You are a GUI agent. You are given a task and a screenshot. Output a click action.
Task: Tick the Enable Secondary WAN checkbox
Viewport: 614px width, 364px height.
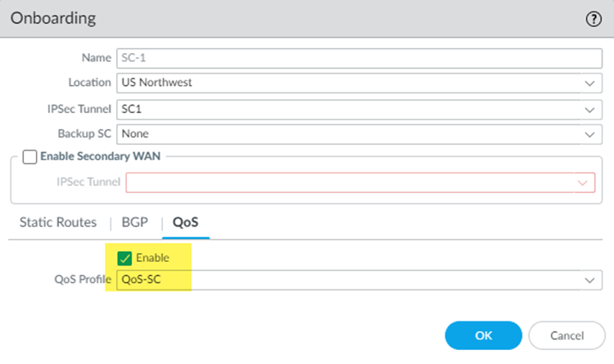29,157
